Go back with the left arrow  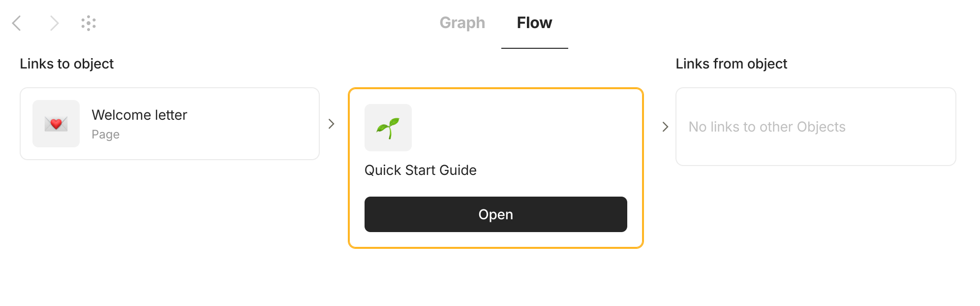17,23
